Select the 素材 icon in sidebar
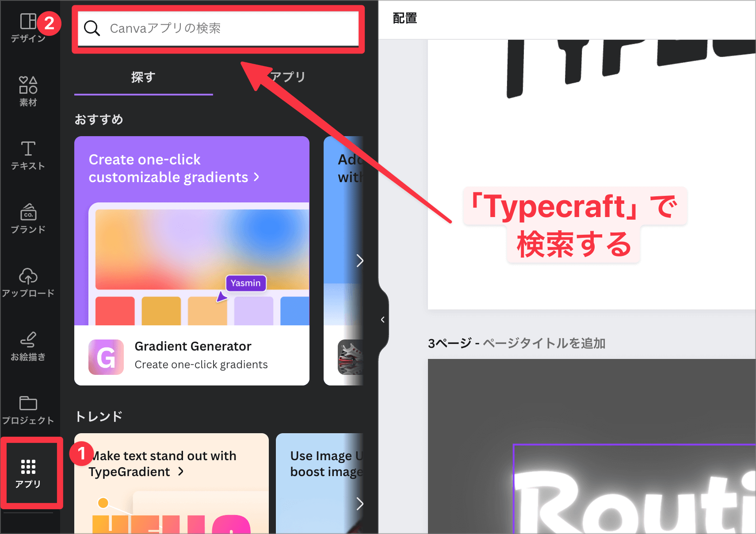756x534 pixels. coord(28,91)
